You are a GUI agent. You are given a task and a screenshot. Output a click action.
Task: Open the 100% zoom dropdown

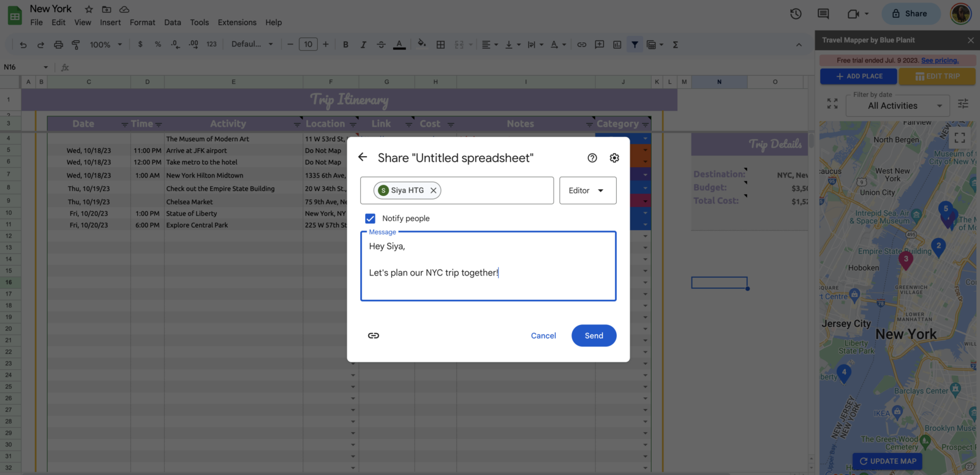click(106, 45)
